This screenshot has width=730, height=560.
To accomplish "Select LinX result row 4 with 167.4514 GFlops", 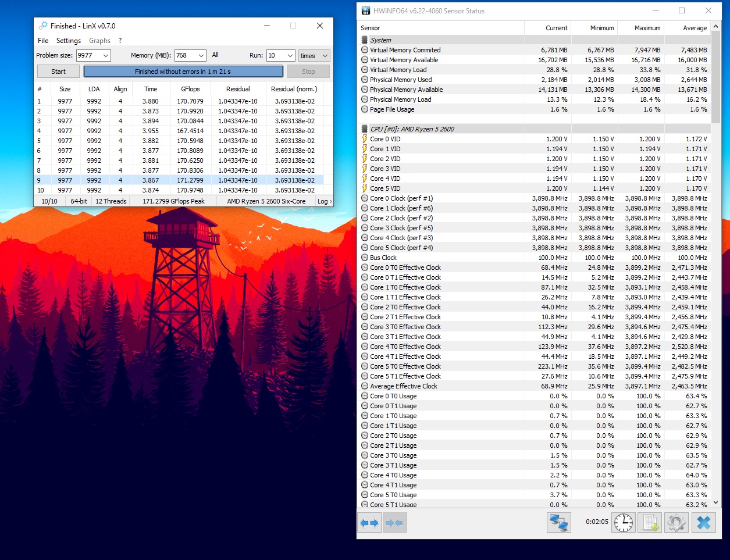I will coord(179,131).
